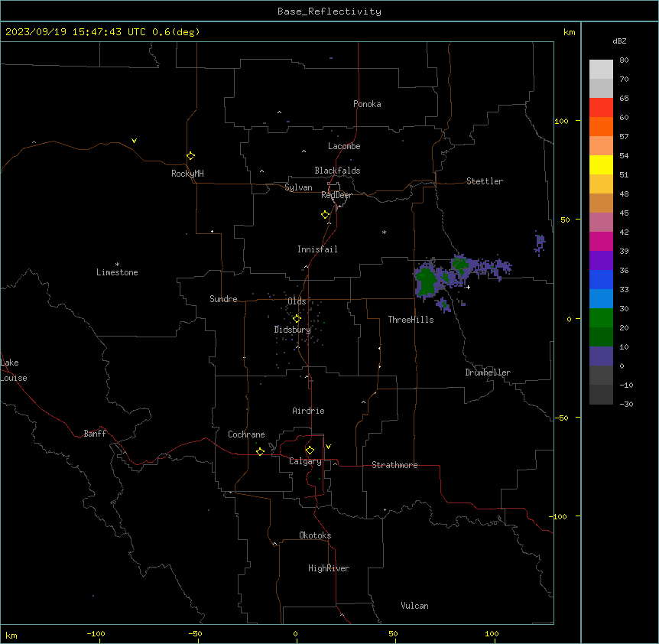
Task: Click the Cochrane label
Action: (x=246, y=434)
